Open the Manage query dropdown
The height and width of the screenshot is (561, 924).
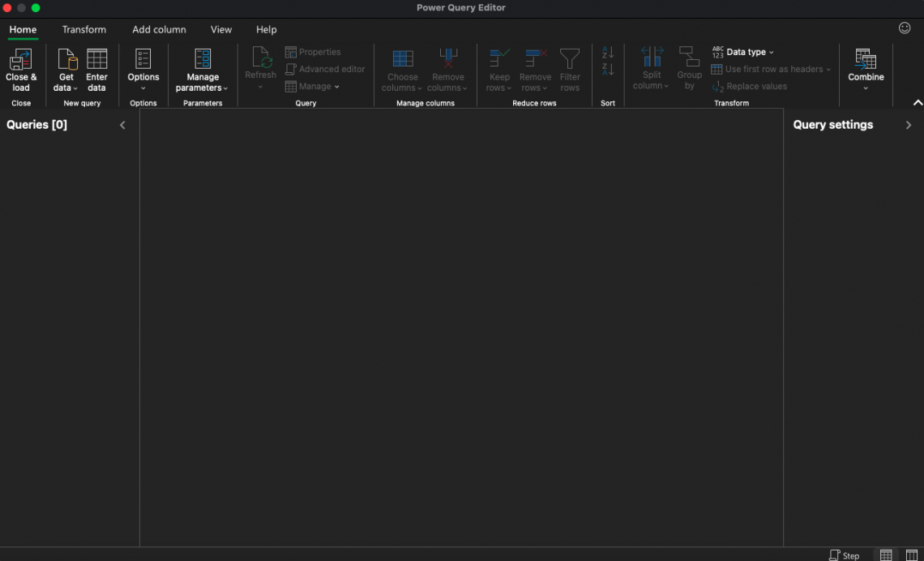[312, 86]
